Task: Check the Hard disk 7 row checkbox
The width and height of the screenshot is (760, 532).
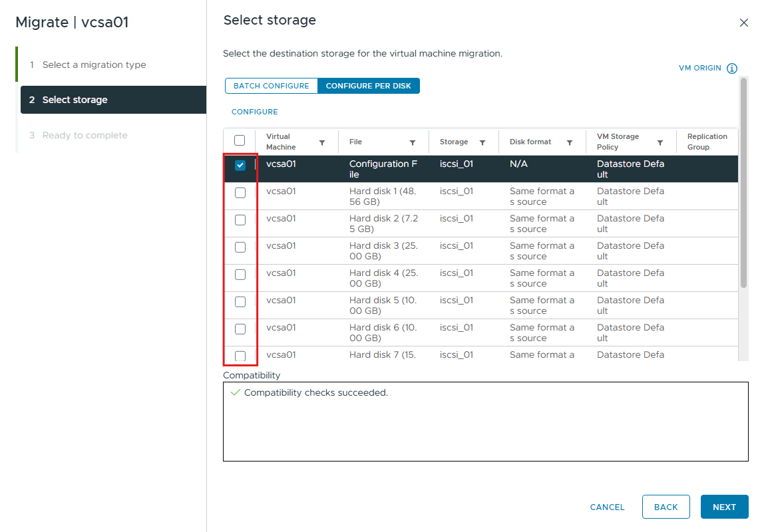Action: [x=240, y=356]
